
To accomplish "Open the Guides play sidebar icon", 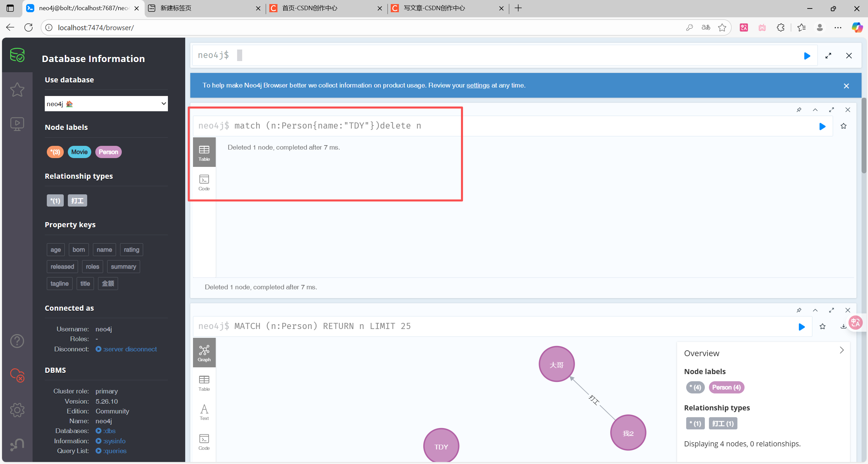I will click(17, 124).
